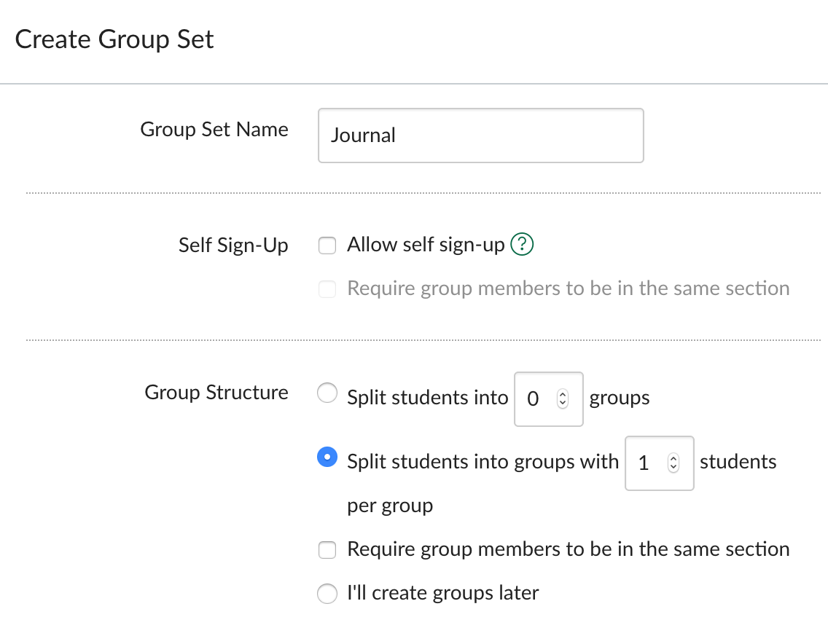Choose the Split students into groups with students per group radio
The image size is (828, 644).
327,457
